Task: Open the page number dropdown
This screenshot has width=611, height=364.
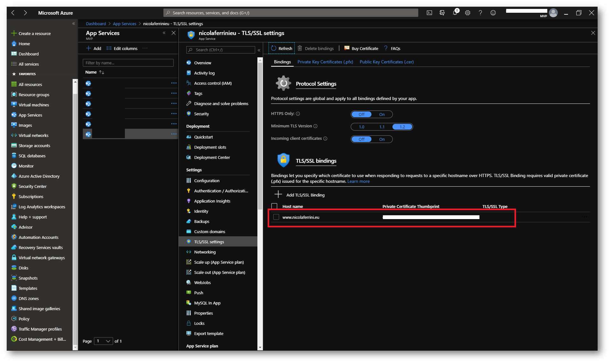Action: coord(104,341)
